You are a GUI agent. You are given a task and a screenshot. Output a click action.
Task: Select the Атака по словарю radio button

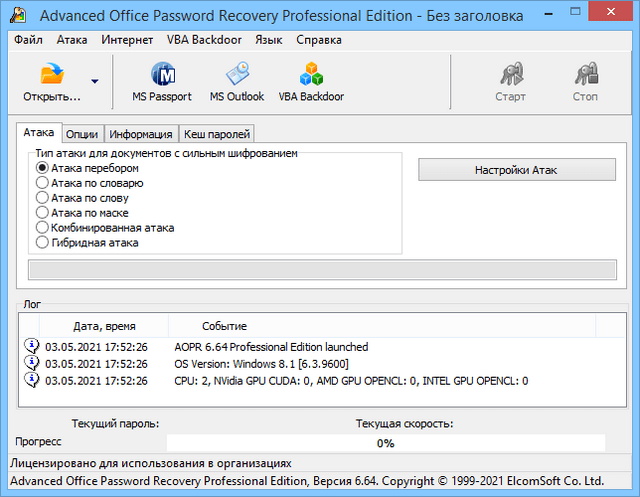(42, 183)
